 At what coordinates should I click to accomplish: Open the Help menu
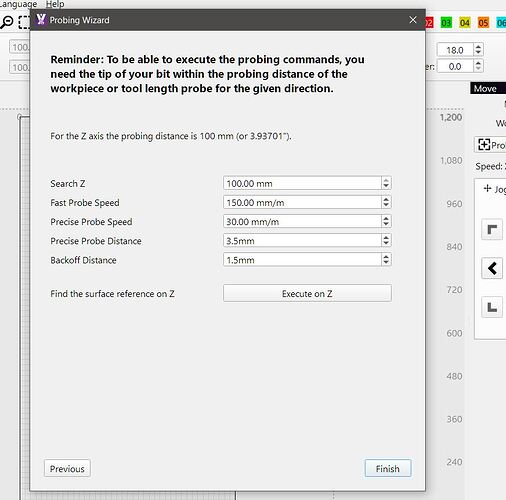click(x=55, y=4)
